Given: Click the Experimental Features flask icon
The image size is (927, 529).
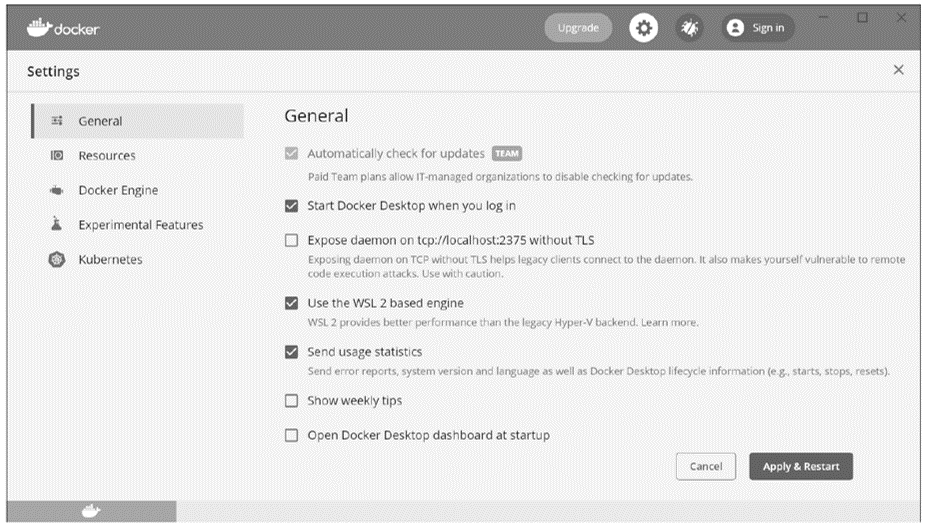Looking at the screenshot, I should (56, 224).
